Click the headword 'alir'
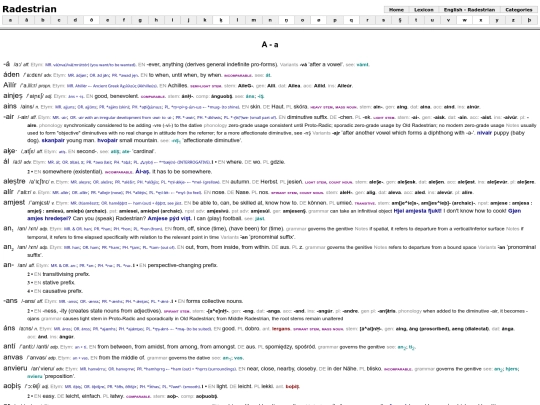 [x=8, y=192]
